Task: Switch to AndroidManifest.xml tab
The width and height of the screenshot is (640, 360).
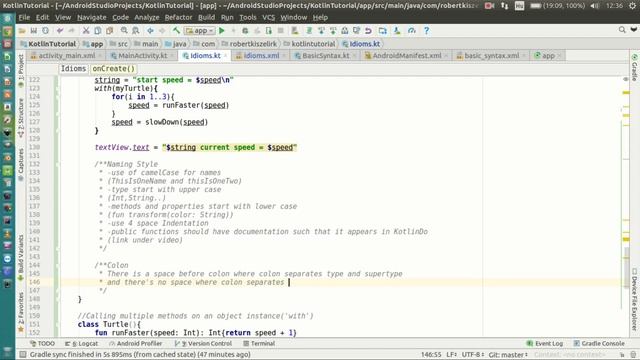Action: [x=407, y=56]
